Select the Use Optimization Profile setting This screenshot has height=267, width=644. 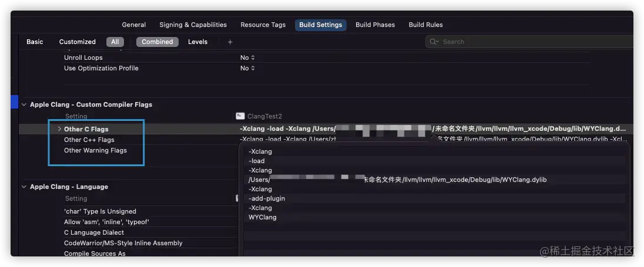pos(101,68)
